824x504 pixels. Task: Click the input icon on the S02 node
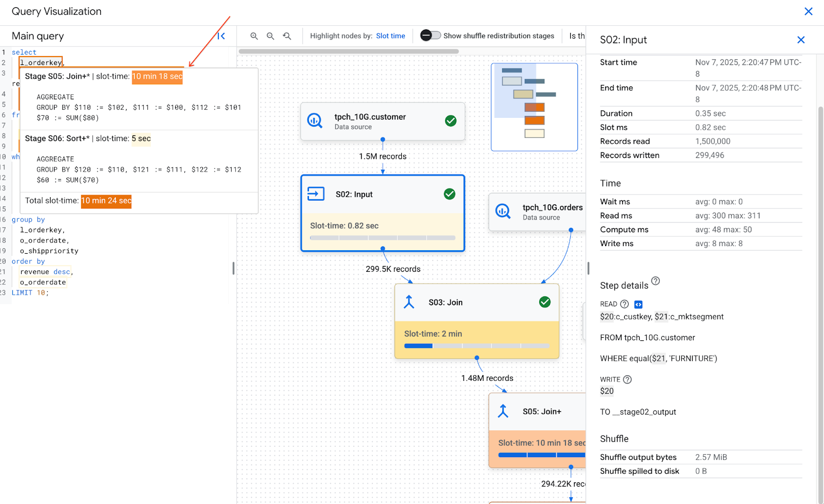pyautogui.click(x=316, y=194)
